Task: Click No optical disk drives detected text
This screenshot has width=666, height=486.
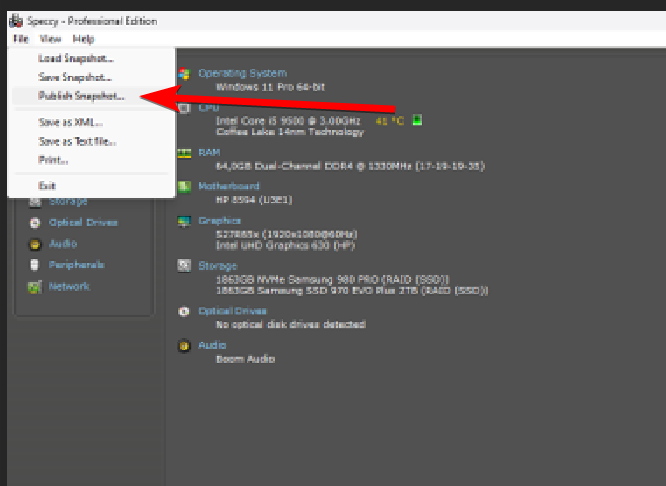Action: pos(291,325)
